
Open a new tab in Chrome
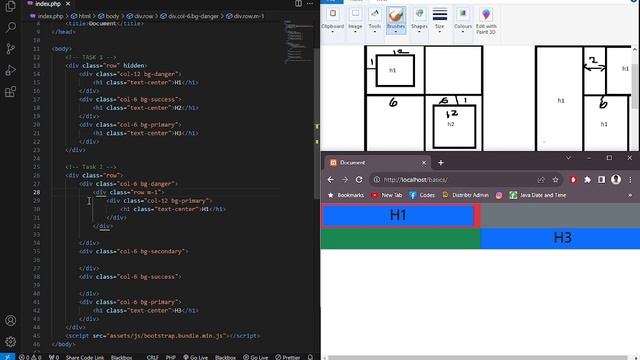point(440,162)
